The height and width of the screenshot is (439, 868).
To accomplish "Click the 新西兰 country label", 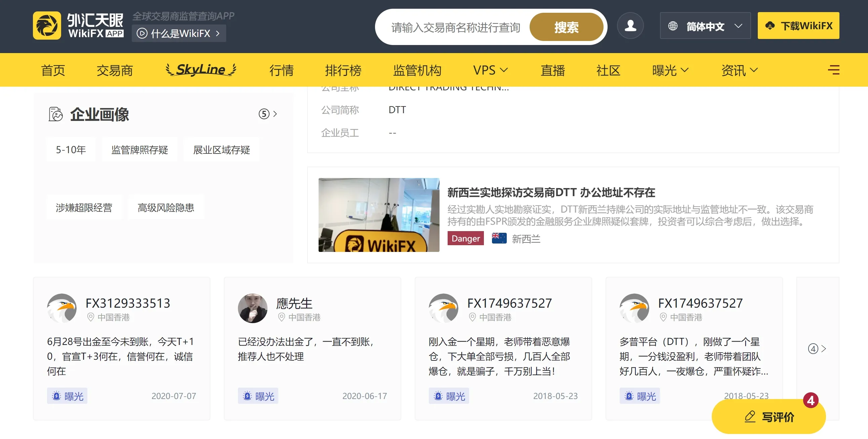I will pyautogui.click(x=526, y=239).
